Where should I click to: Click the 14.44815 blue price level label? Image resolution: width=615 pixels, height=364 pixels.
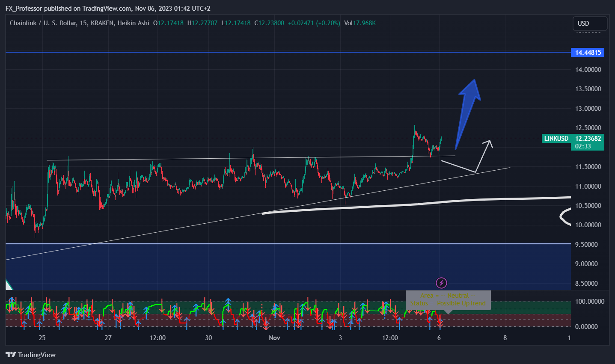click(x=588, y=53)
